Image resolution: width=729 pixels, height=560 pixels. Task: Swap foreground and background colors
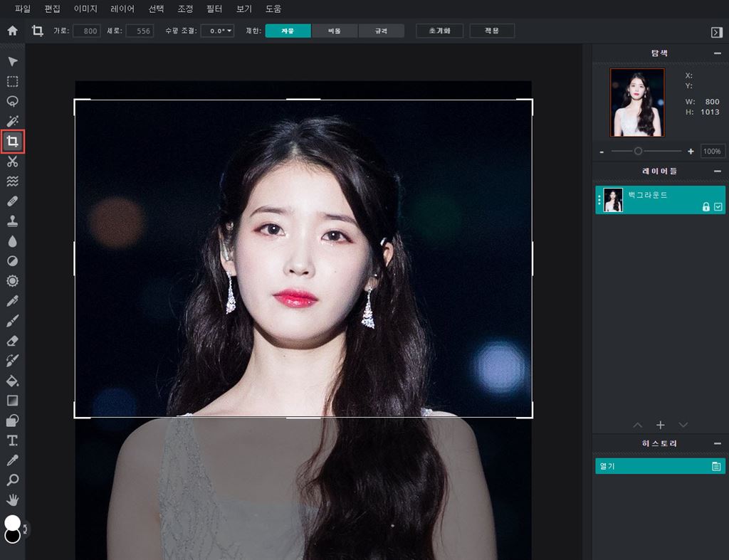pyautogui.click(x=25, y=529)
